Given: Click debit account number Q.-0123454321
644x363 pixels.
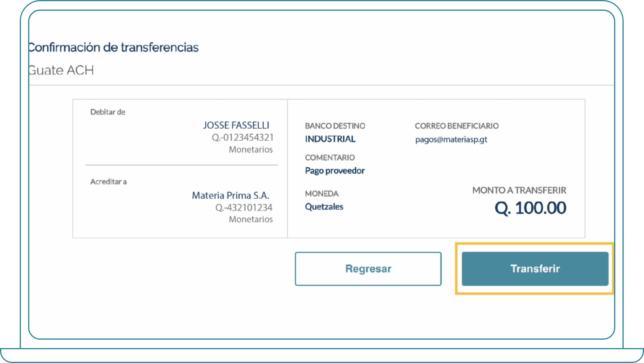Looking at the screenshot, I should click(242, 137).
